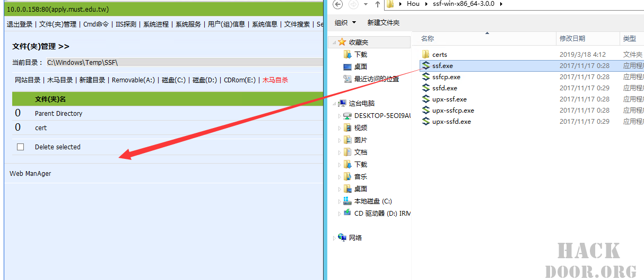
Task: Expand the 图片 folder node
Action: tap(340, 140)
